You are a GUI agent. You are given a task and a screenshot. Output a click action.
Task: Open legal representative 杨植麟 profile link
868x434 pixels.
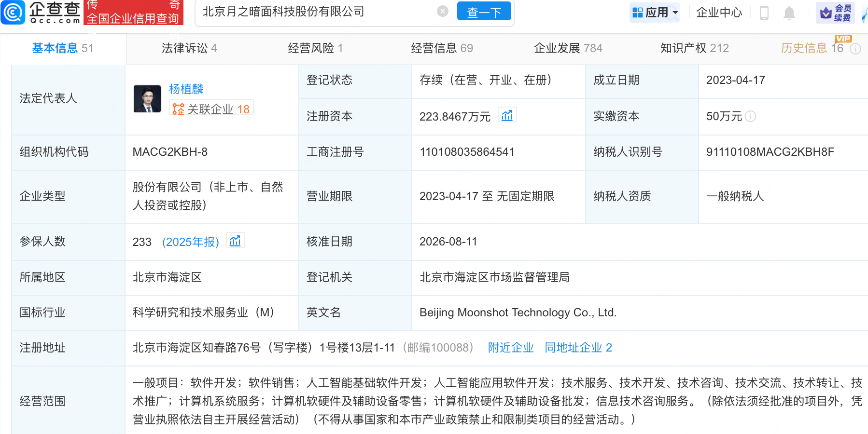[x=186, y=89]
